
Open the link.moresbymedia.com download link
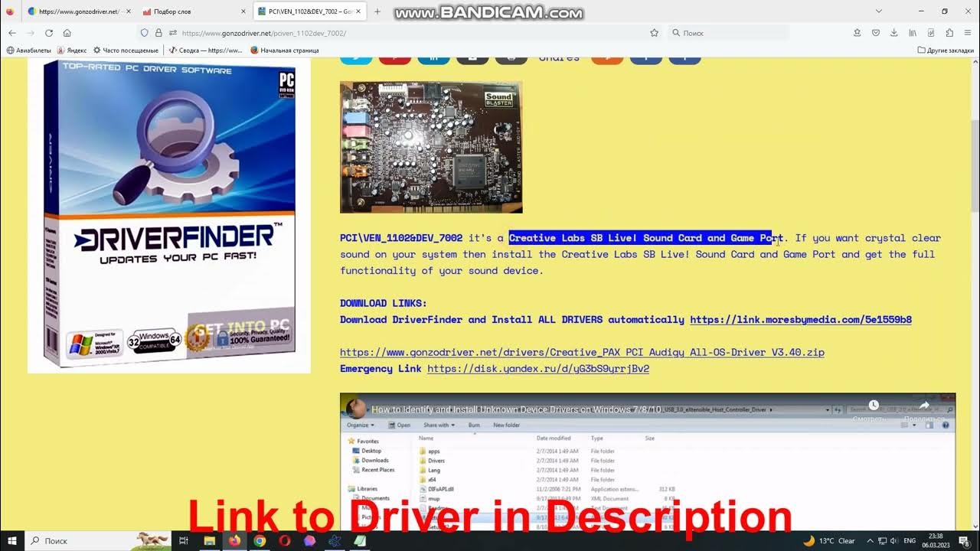[x=801, y=320]
